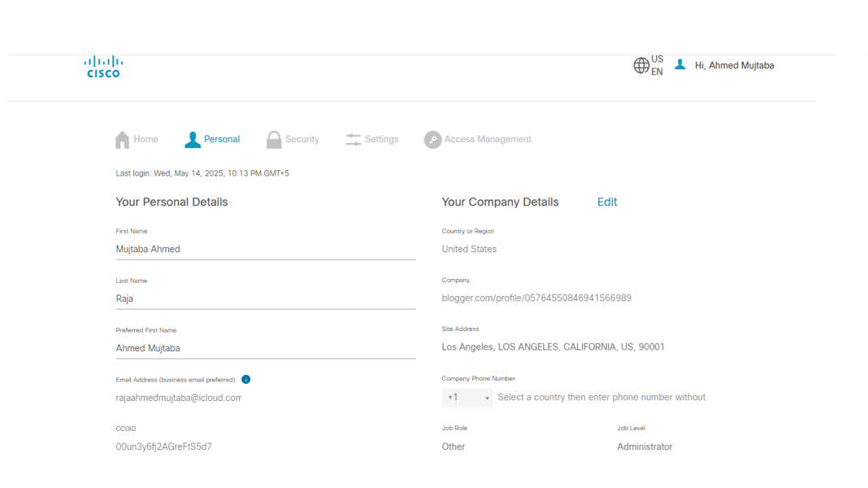Click the Company Phone Number input

click(x=601, y=398)
